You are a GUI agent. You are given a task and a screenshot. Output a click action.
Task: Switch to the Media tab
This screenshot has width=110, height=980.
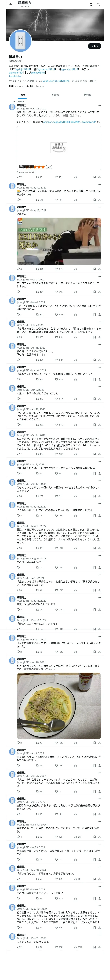tap(88, 95)
